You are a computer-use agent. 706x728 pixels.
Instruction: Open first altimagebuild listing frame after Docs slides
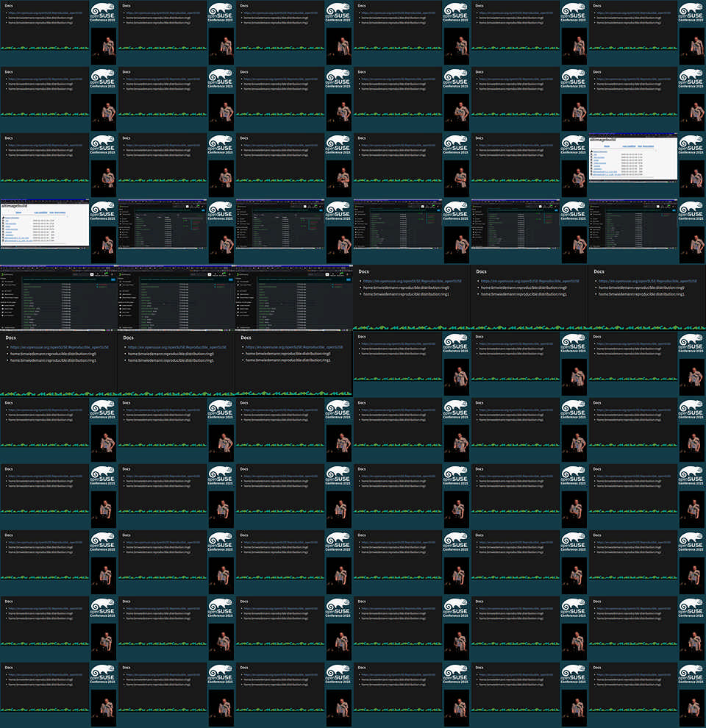click(x=647, y=165)
